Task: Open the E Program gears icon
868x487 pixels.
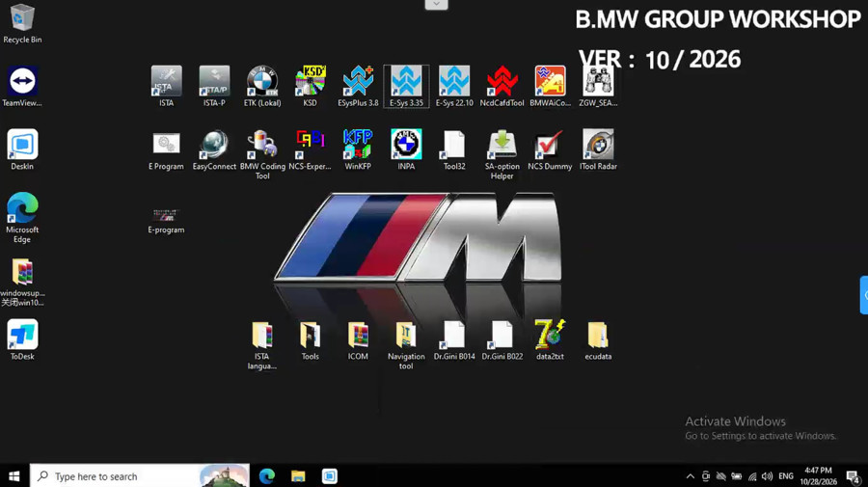Action: click(166, 150)
